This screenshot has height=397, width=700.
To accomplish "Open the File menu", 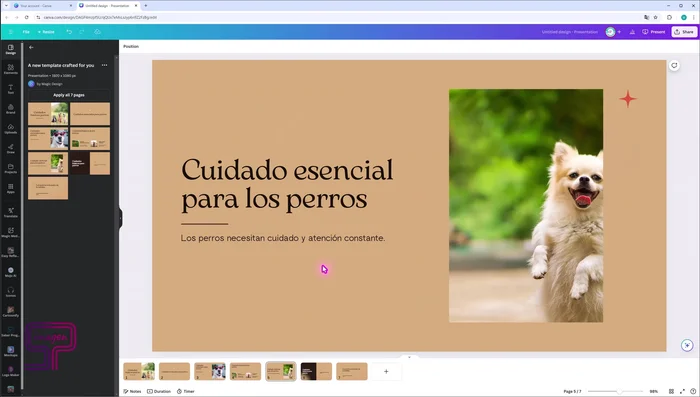I will [26, 32].
